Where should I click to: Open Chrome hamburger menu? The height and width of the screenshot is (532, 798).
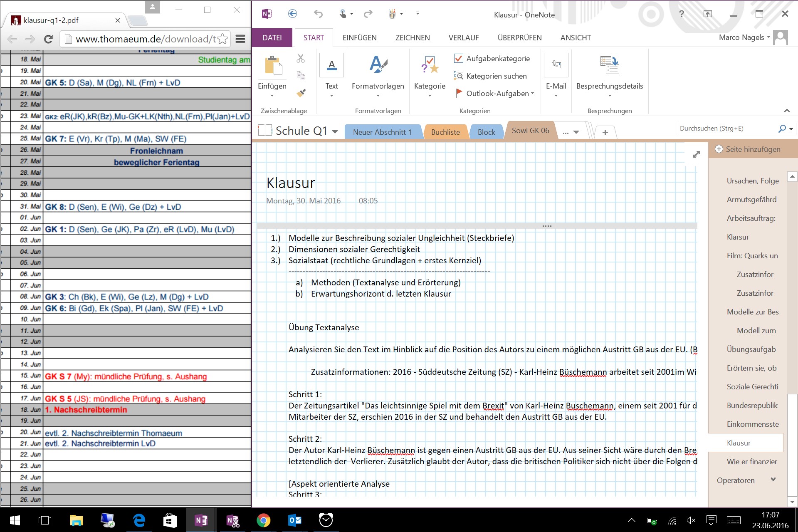[240, 39]
